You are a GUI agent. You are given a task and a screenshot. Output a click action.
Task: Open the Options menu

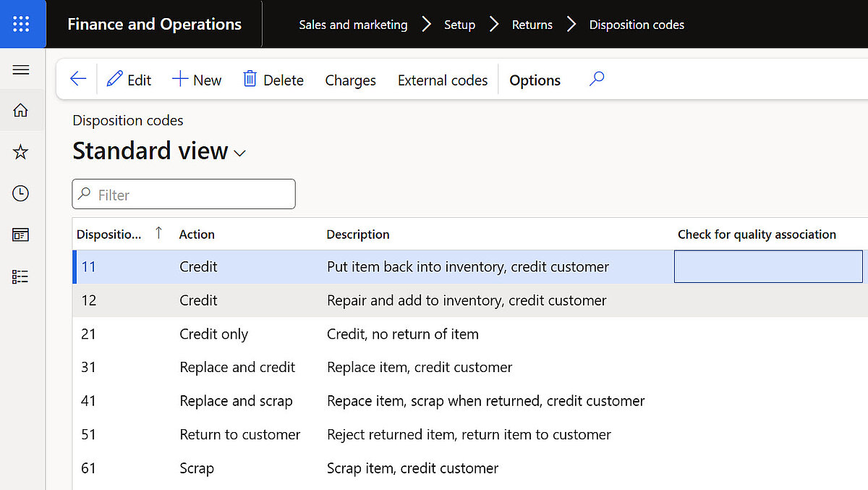[x=535, y=80]
